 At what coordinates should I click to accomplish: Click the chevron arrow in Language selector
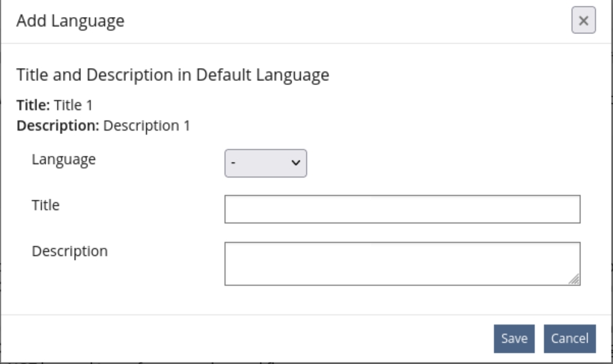coord(295,163)
